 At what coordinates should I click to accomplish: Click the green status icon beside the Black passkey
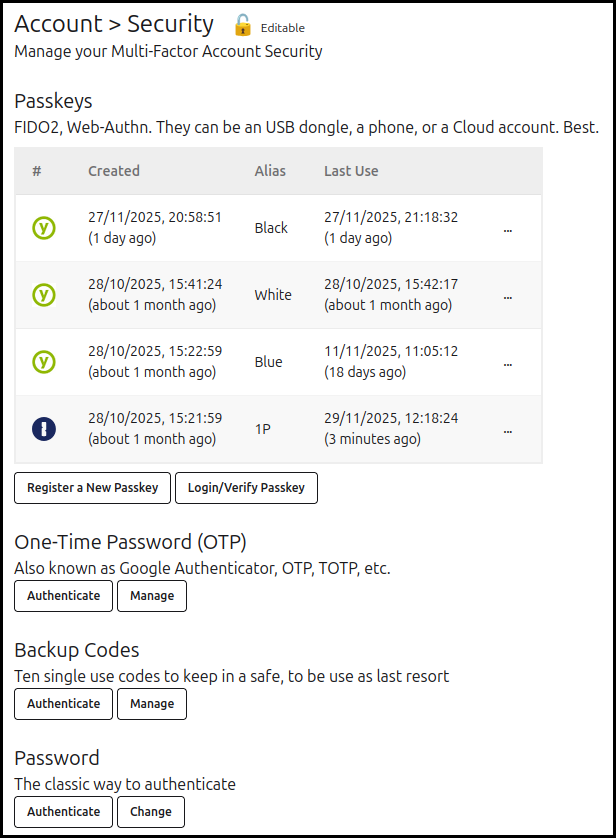(44, 227)
